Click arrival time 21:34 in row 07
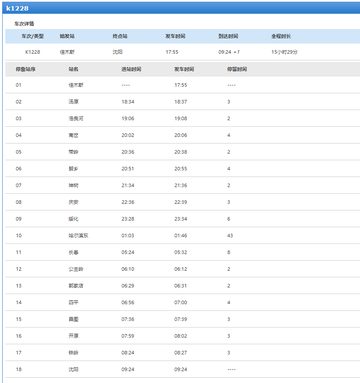The height and width of the screenshot is (383, 360). [x=128, y=185]
